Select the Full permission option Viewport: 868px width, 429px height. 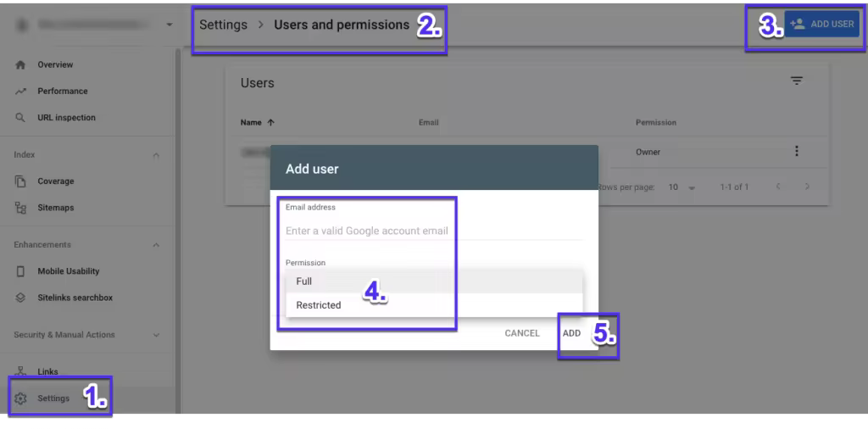point(434,281)
